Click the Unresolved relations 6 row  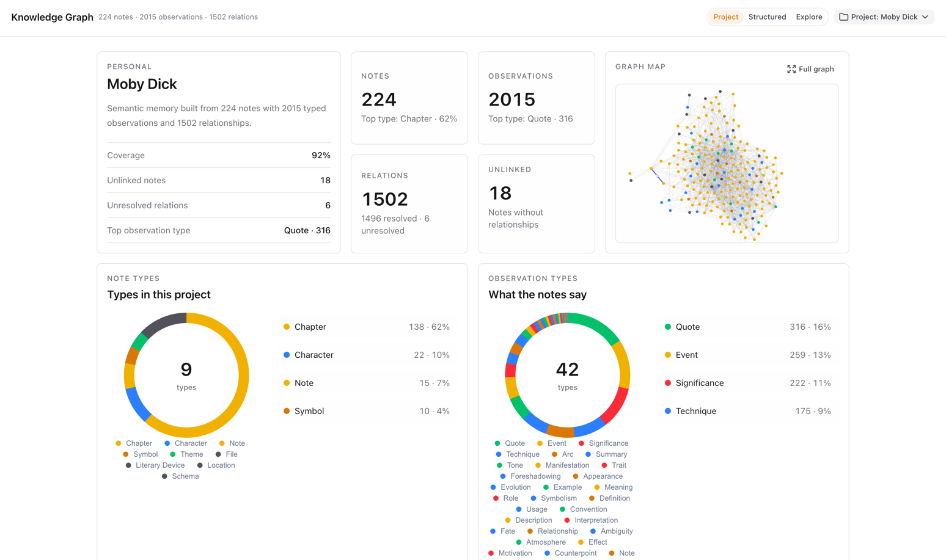click(x=219, y=205)
